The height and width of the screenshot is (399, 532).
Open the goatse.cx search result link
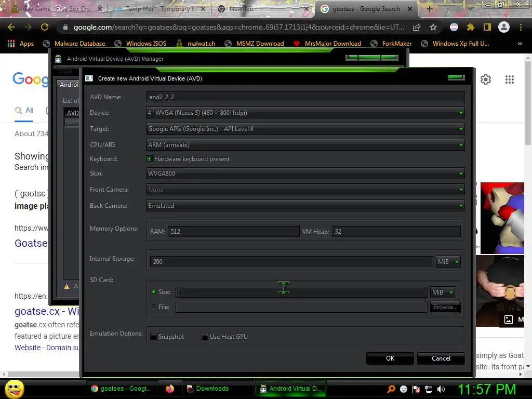(47, 311)
